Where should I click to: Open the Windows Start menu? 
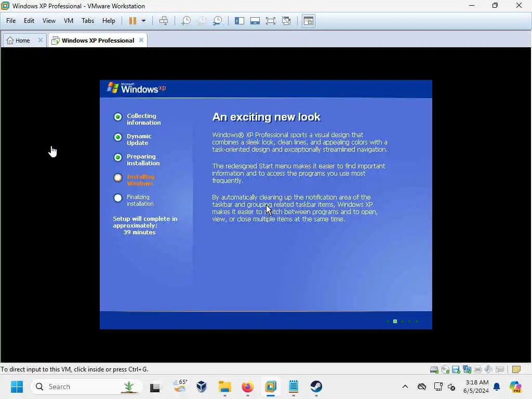(17, 387)
